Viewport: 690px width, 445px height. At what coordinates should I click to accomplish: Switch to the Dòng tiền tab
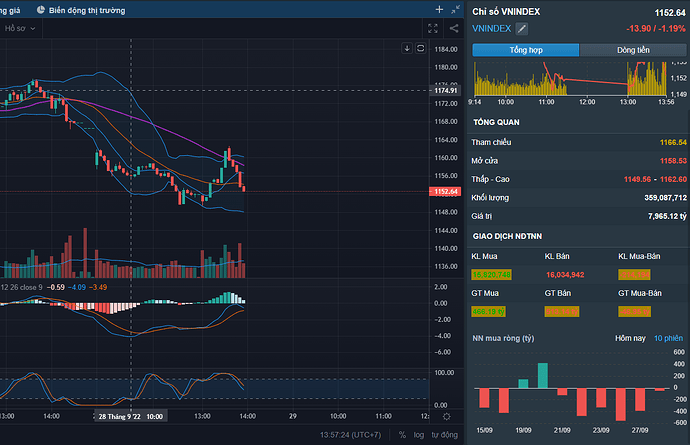pos(633,49)
